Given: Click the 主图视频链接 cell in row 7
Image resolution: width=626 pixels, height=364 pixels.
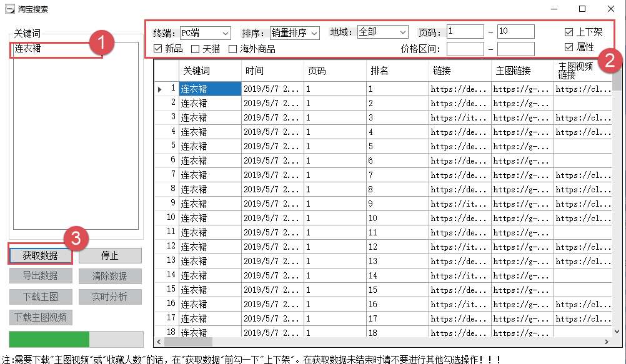Looking at the screenshot, I should click(x=583, y=175).
